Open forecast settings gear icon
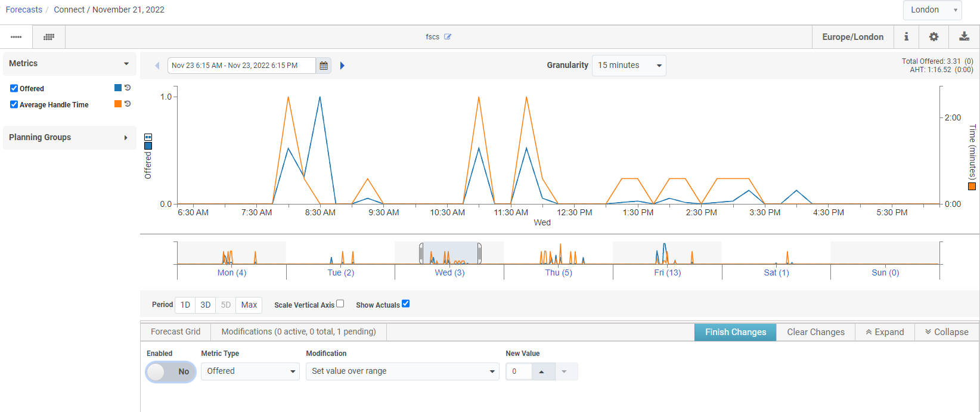The image size is (980, 412). pyautogui.click(x=934, y=37)
